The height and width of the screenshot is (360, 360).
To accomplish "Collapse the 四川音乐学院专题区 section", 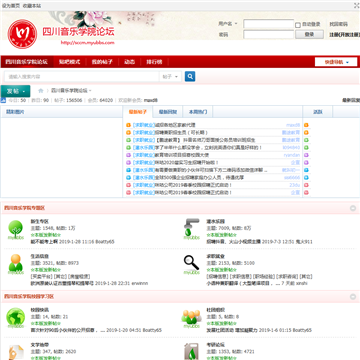I will pos(353,208).
